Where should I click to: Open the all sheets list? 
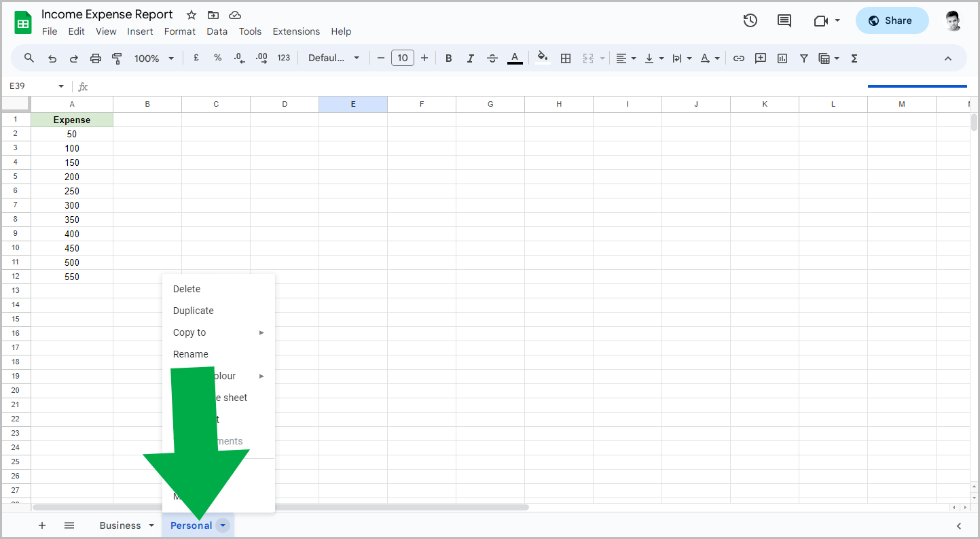69,525
